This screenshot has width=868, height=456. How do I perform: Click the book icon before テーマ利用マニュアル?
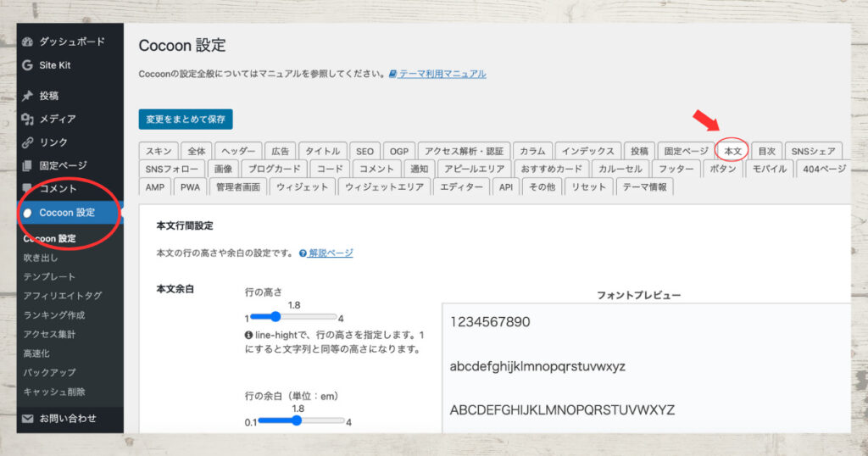[392, 74]
